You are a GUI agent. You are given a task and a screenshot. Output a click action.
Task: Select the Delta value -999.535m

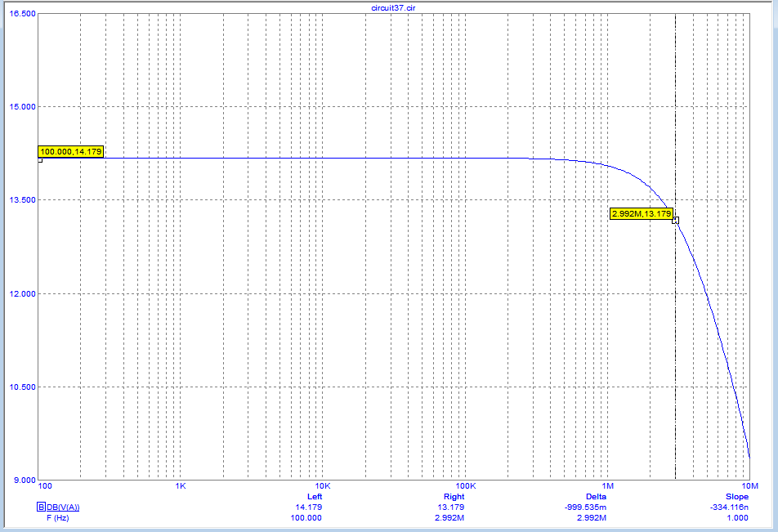[x=585, y=507]
